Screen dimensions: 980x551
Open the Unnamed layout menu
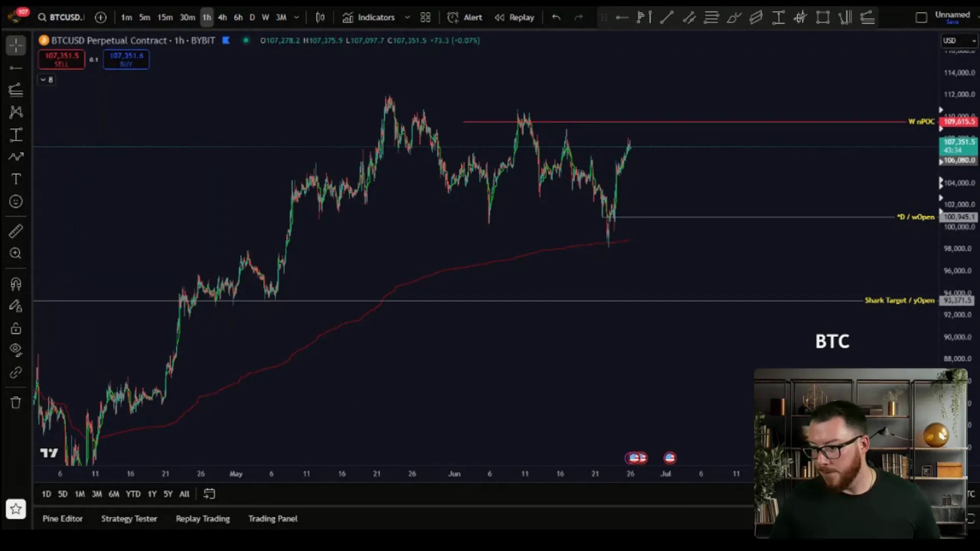coord(952,14)
